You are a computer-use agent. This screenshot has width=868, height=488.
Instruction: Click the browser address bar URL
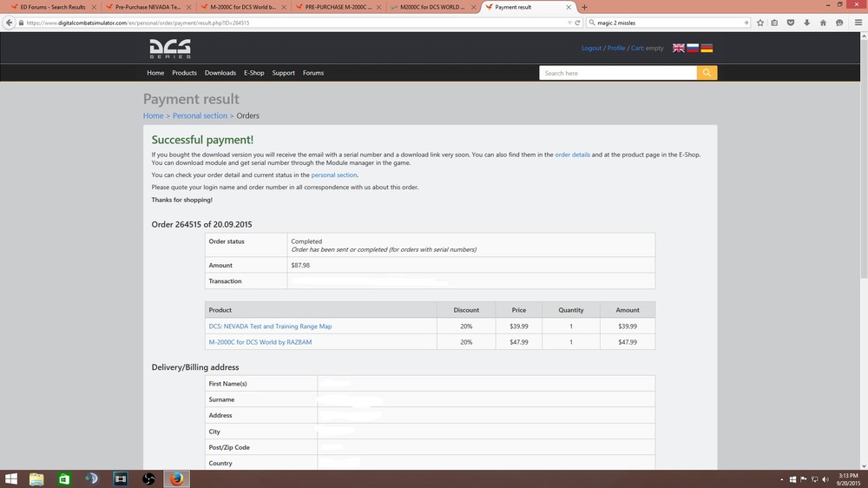tap(293, 23)
